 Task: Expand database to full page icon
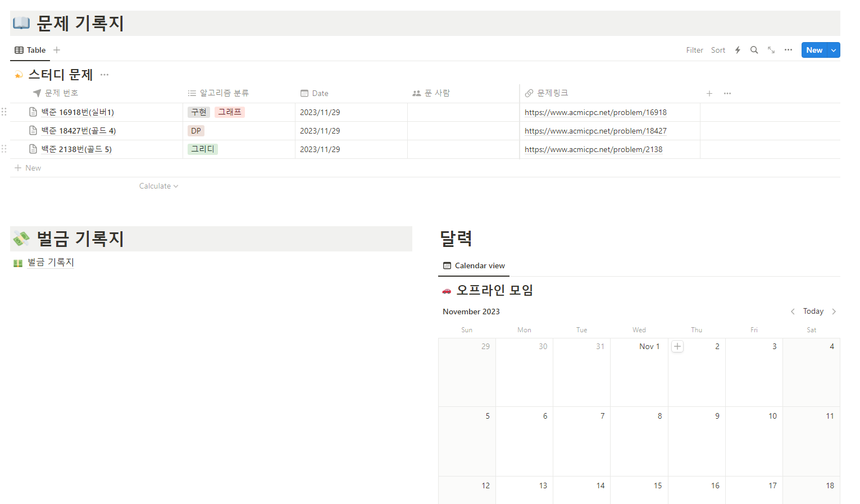[x=771, y=50]
